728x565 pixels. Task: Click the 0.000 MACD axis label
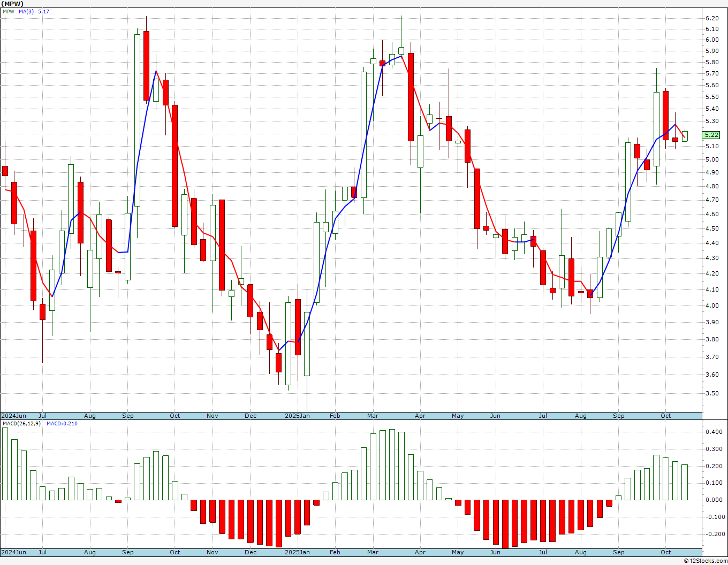pyautogui.click(x=714, y=500)
